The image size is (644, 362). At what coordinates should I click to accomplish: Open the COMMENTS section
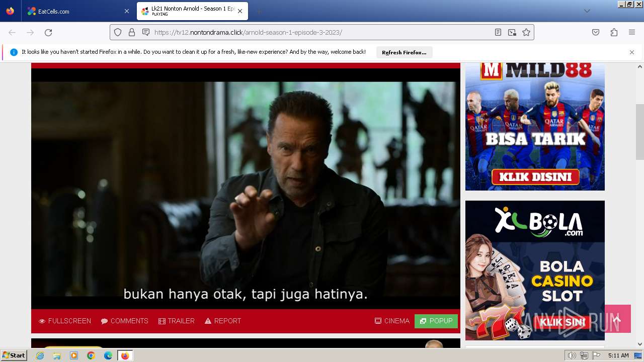click(x=124, y=321)
